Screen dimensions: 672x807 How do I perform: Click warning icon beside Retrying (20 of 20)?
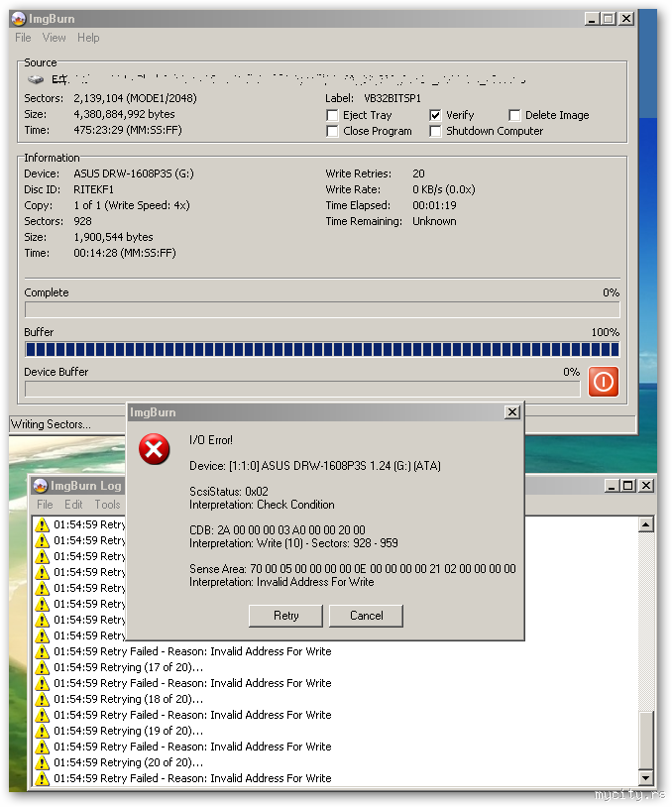[42, 762]
